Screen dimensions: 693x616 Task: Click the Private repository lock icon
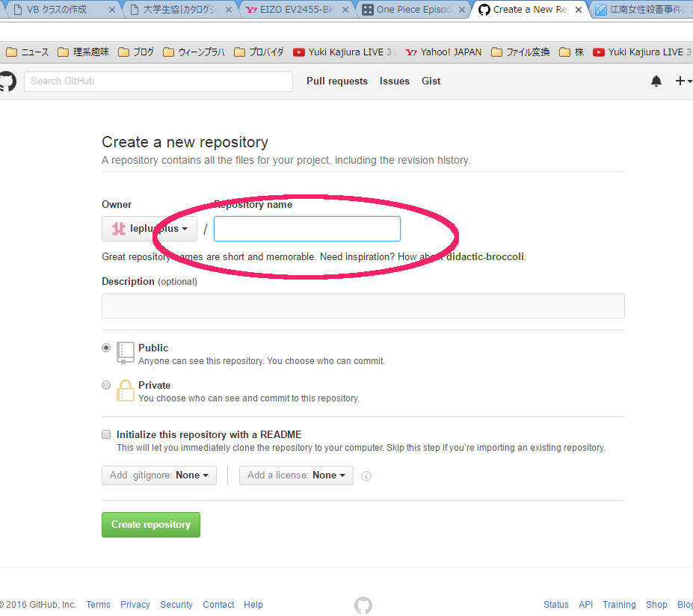click(x=125, y=390)
